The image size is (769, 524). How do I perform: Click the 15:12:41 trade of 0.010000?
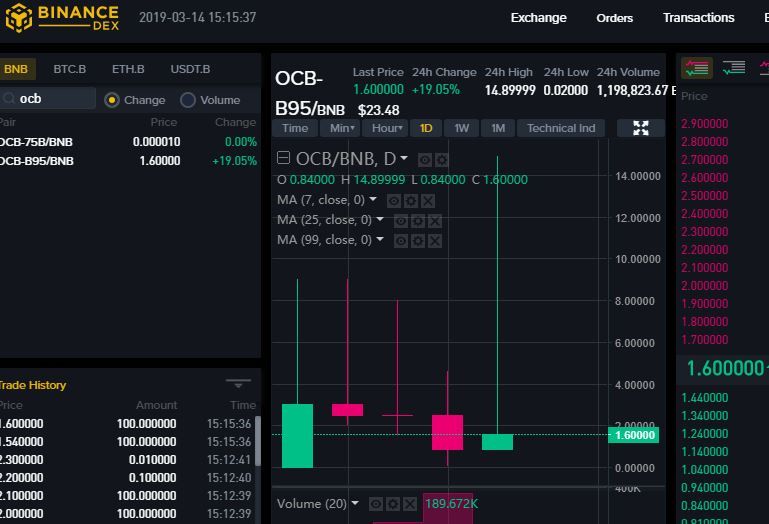pyautogui.click(x=128, y=460)
